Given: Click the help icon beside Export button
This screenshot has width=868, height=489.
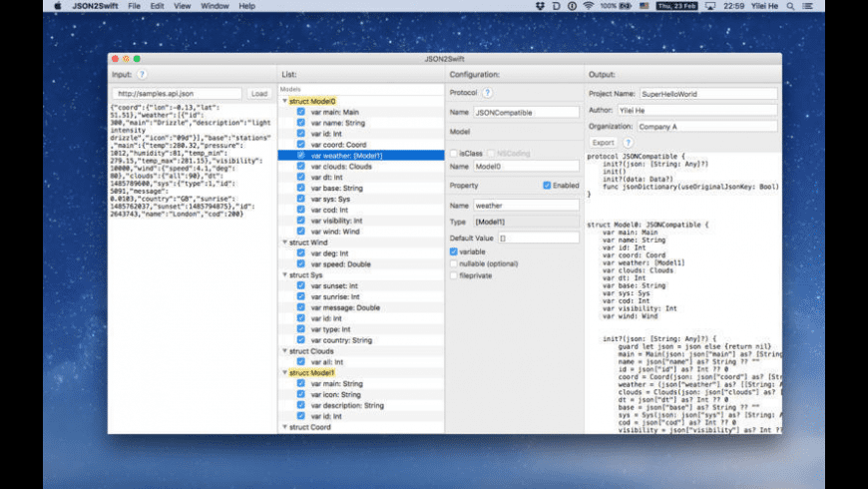Looking at the screenshot, I should point(629,143).
